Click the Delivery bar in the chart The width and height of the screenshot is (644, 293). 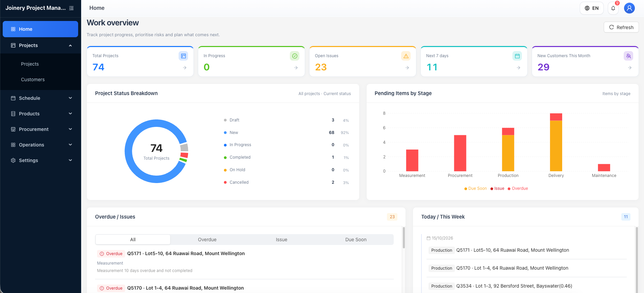pos(556,142)
